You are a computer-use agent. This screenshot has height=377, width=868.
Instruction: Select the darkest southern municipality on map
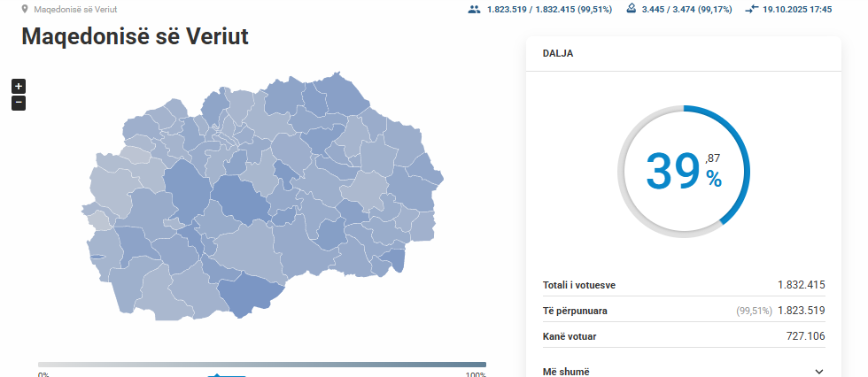[x=251, y=295]
